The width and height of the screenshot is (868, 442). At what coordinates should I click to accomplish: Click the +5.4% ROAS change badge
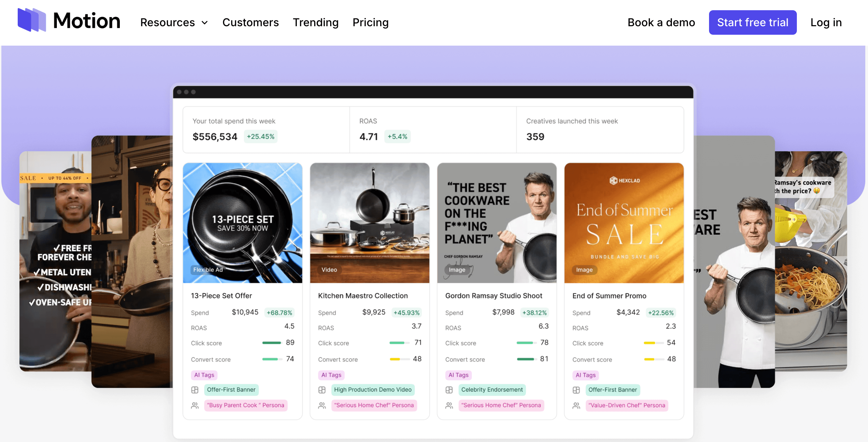[x=397, y=137]
